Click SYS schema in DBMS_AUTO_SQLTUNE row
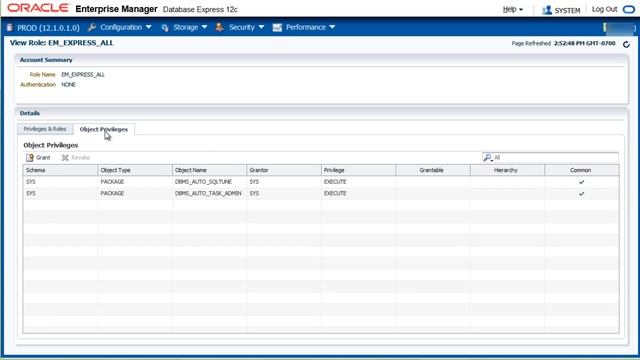Screen dimensions: 640x360 click(x=31, y=182)
